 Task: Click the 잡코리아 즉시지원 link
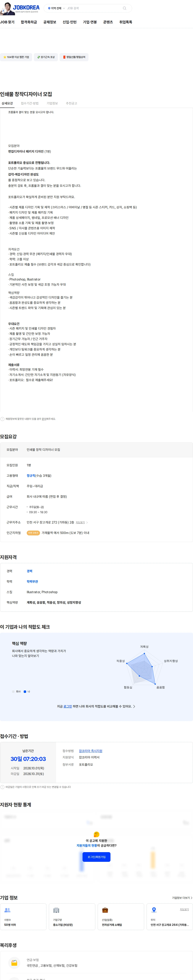tap(90, 751)
